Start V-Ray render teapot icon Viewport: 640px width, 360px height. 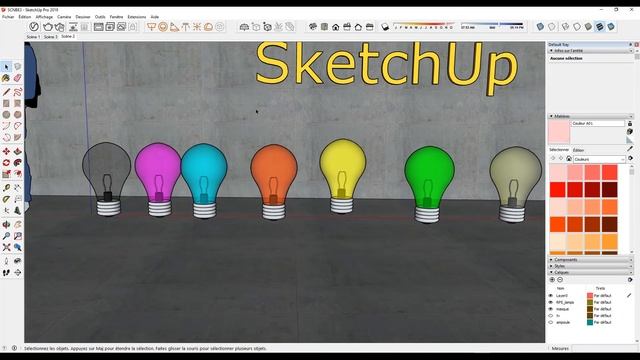(x=48, y=27)
